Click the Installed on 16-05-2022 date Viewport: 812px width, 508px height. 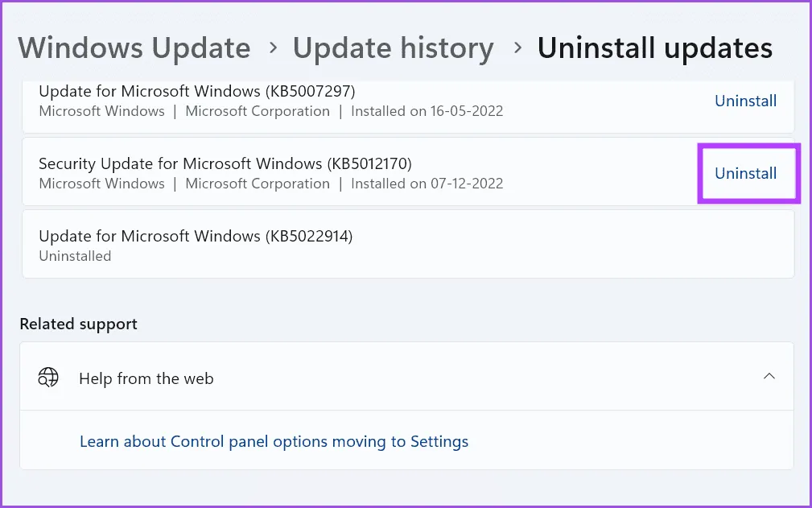point(427,111)
